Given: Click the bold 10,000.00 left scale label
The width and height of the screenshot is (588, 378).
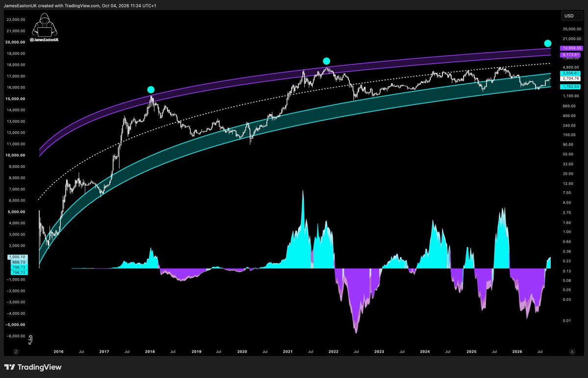Looking at the screenshot, I should click(16, 155).
